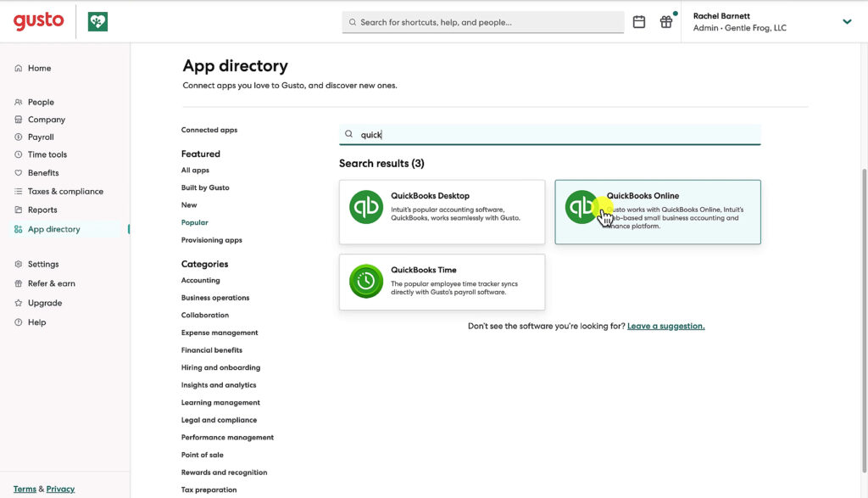Open Time tools clock icon

(x=17, y=154)
